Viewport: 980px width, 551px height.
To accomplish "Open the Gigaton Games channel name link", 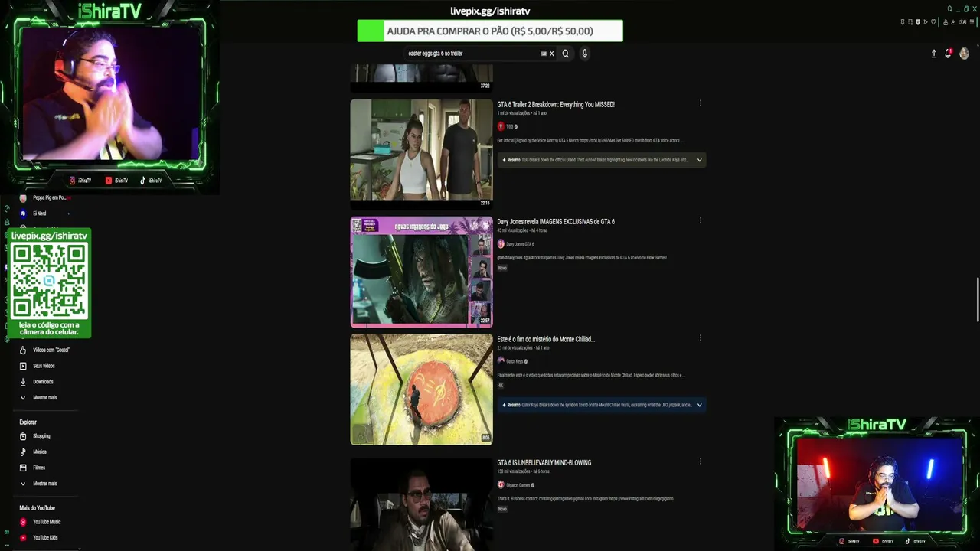I will coord(518,485).
